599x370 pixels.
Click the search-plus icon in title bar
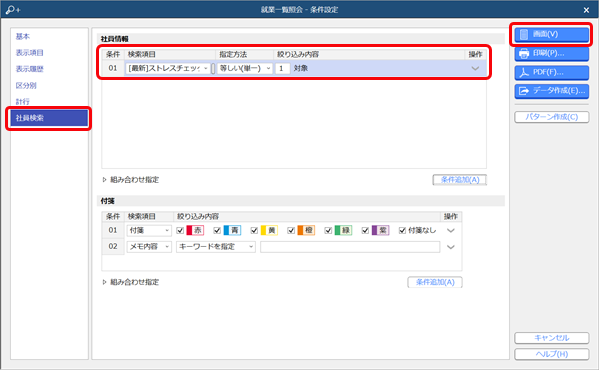[13, 10]
